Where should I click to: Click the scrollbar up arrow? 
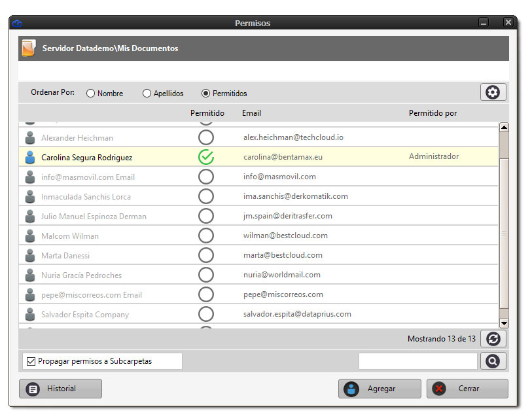504,128
